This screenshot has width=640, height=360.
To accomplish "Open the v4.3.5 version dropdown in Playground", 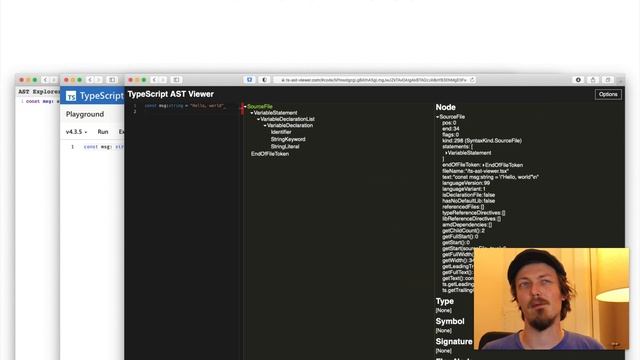I will pyautogui.click(x=76, y=132).
